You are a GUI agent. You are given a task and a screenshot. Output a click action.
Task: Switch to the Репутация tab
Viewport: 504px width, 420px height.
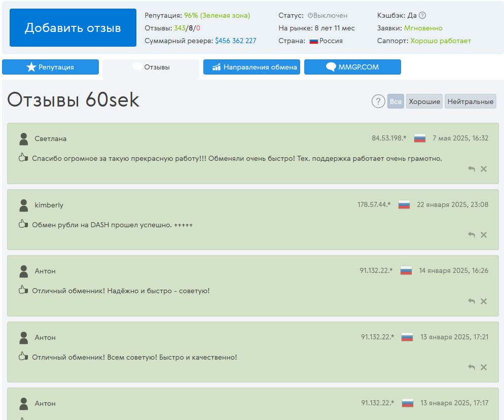[x=50, y=67]
